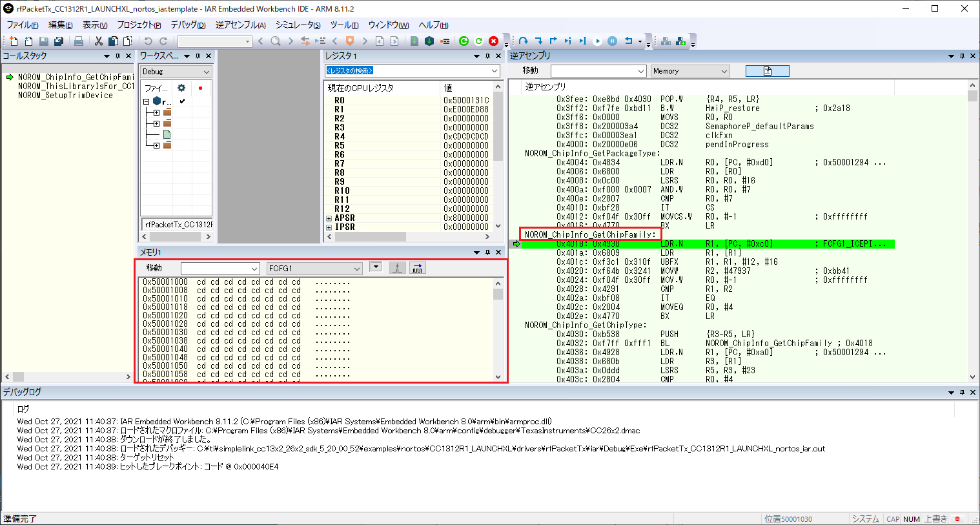Viewport: 980px width, 525px height.
Task: Click the Step Into debug icon
Action: pyautogui.click(x=538, y=41)
